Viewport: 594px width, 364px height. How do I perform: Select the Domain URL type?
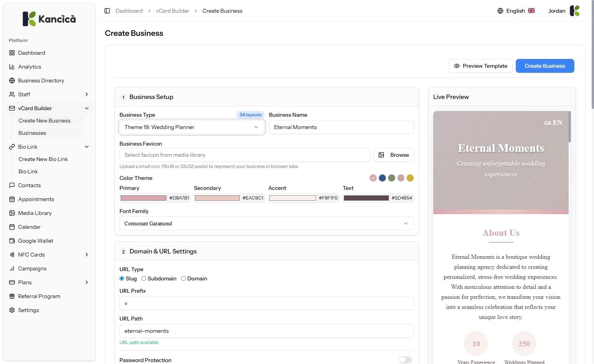183,278
